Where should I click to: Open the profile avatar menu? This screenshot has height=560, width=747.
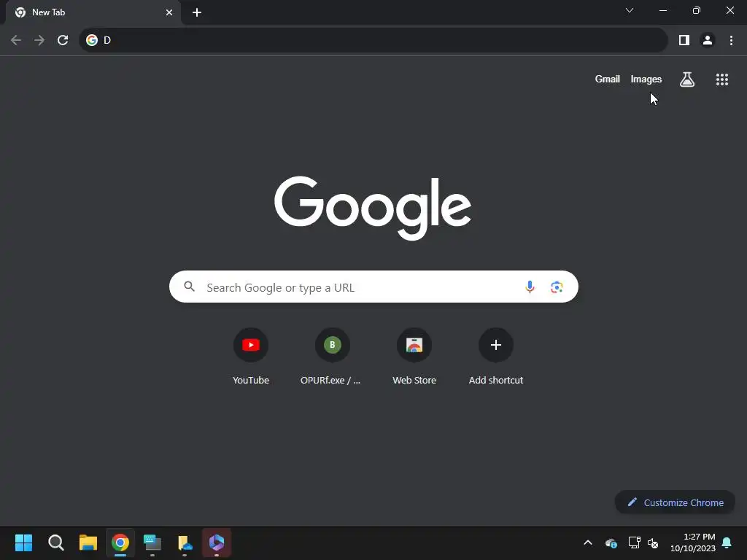pos(708,40)
